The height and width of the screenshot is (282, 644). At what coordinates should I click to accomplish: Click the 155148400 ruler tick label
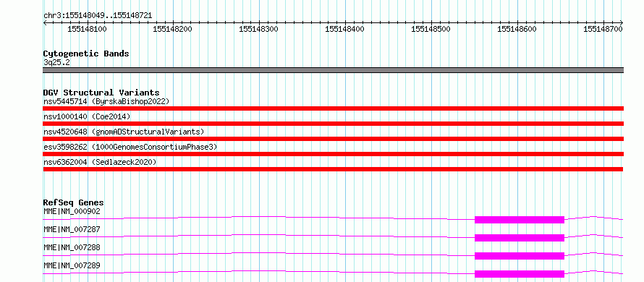tap(344, 29)
